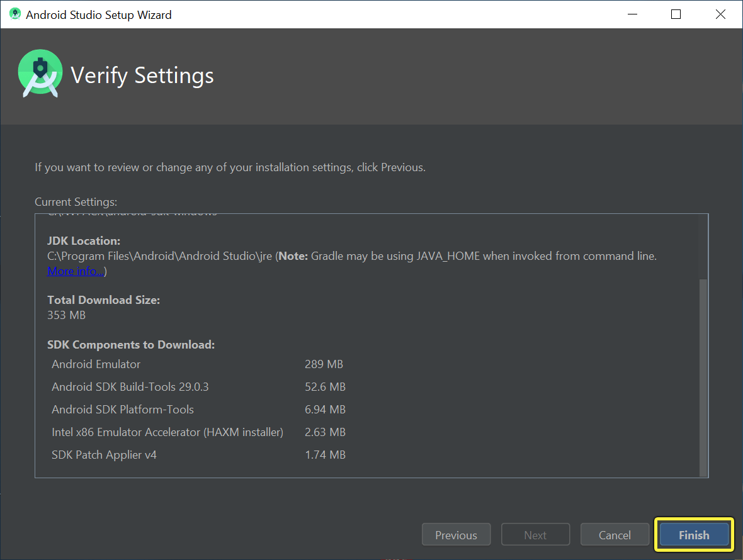Image resolution: width=743 pixels, height=560 pixels.
Task: Maximize the setup wizard window
Action: point(676,13)
